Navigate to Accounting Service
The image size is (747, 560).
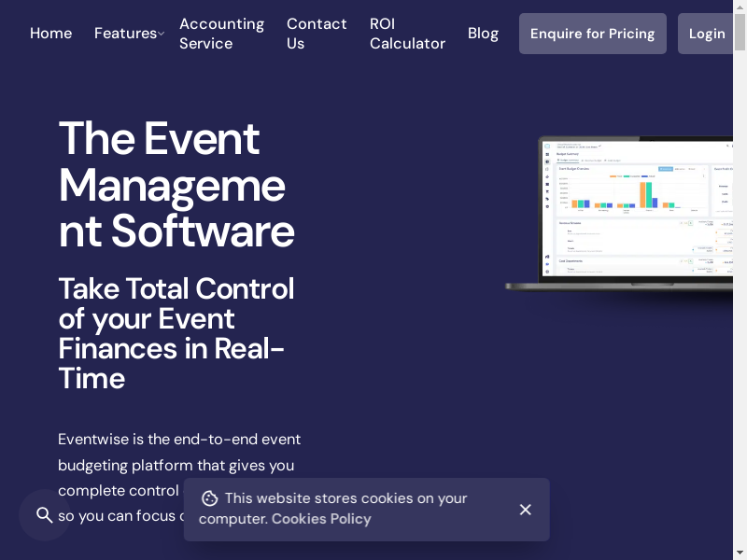click(x=221, y=34)
